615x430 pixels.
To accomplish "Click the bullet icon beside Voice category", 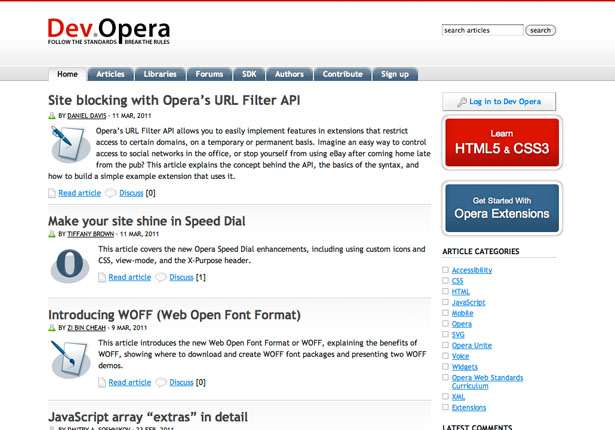I will point(445,356).
